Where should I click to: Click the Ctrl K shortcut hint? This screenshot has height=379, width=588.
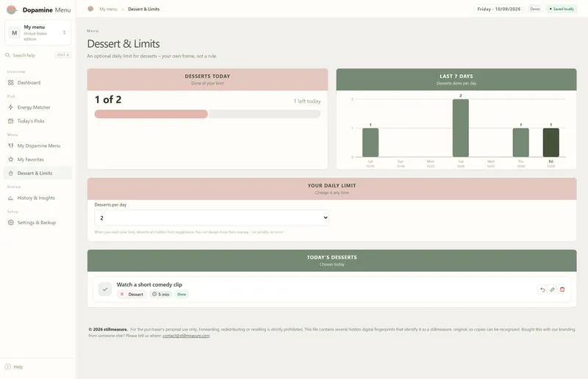63,55
